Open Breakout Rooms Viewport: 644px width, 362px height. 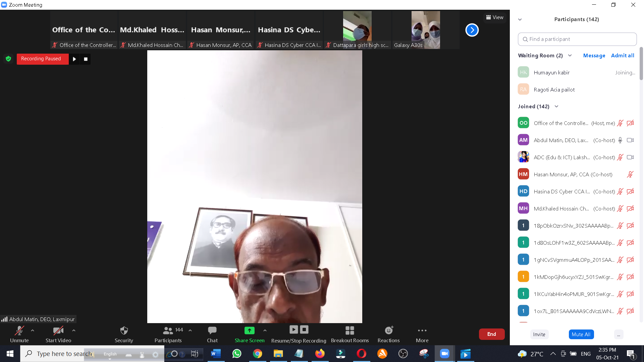pos(350,330)
